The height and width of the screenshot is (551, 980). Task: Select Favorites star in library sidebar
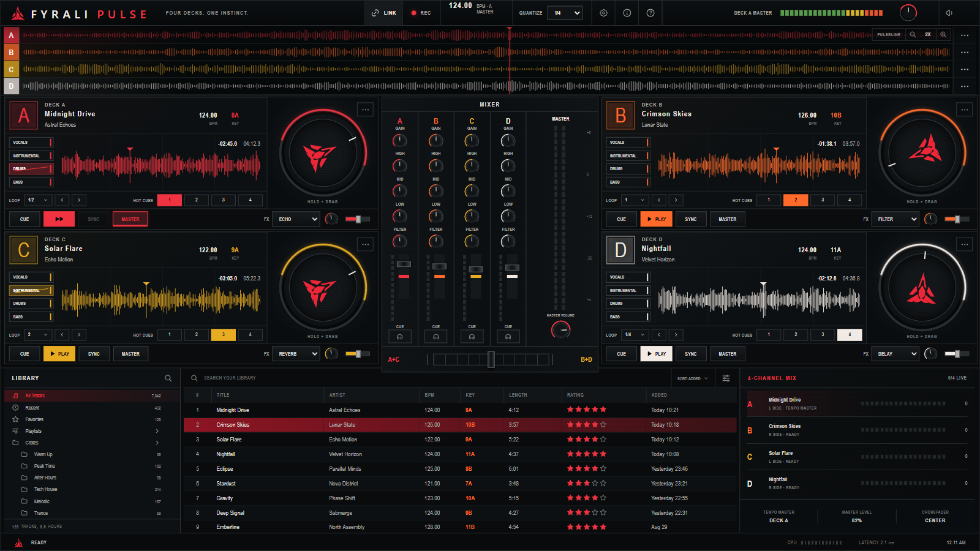[16, 419]
